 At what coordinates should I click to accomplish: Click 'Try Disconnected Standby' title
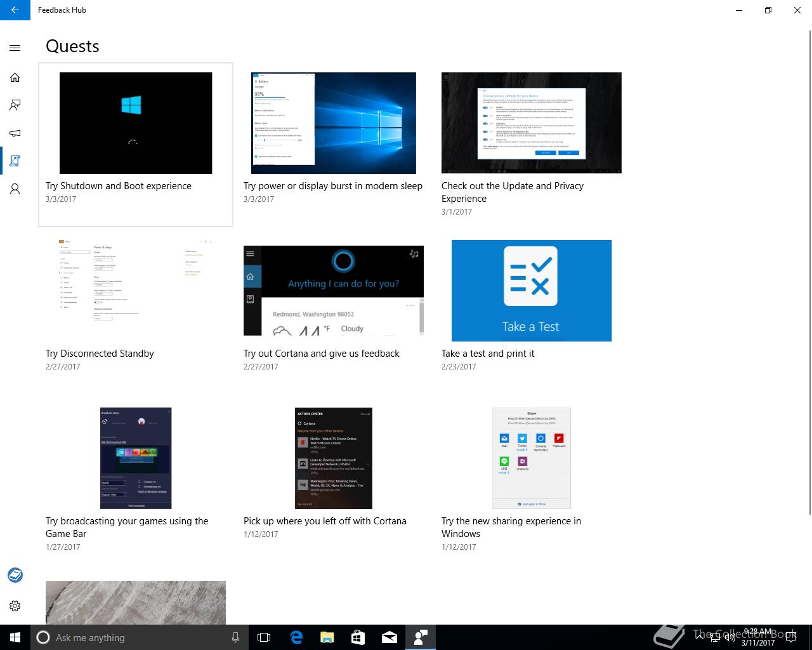[x=100, y=354]
